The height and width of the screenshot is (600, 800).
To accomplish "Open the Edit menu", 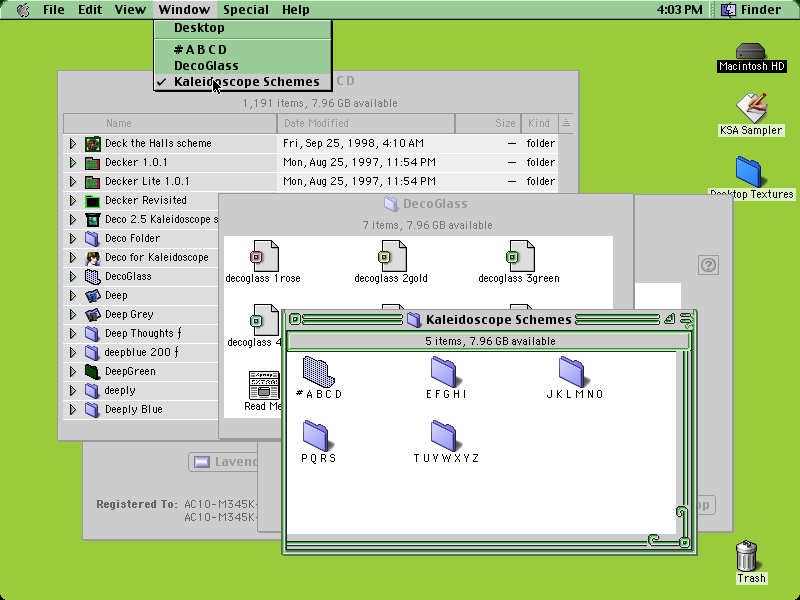I will pyautogui.click(x=90, y=10).
